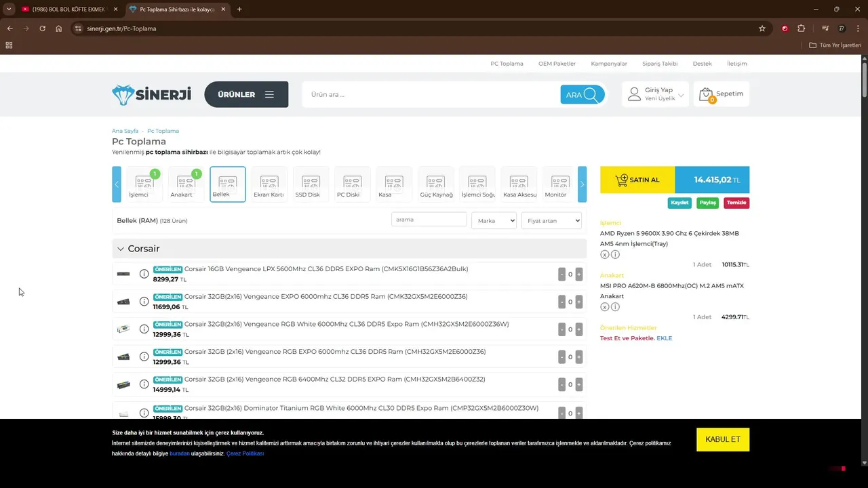The width and height of the screenshot is (868, 488).
Task: Open a new browser tab
Action: [239, 9]
